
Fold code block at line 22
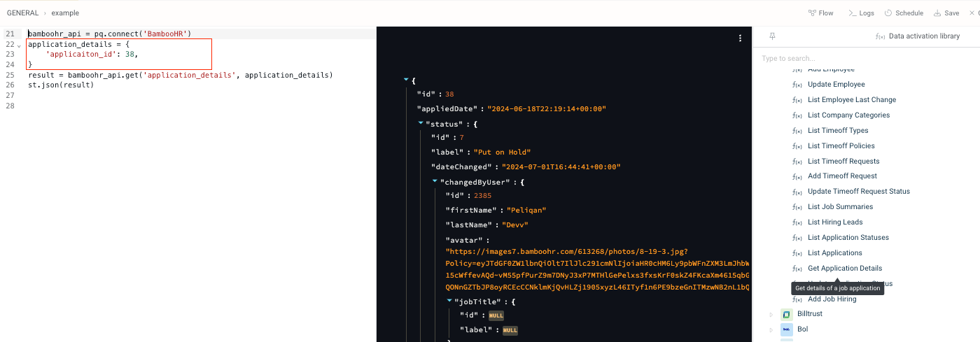point(19,45)
